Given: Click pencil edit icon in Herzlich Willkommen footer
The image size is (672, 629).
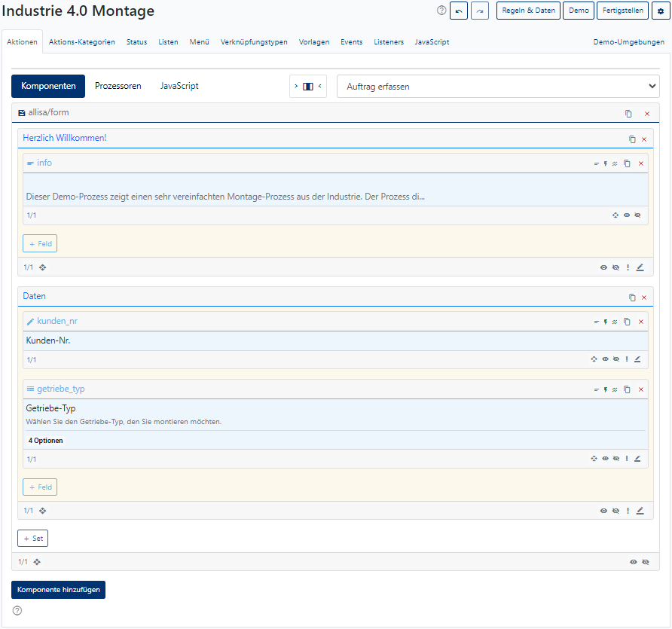Looking at the screenshot, I should (640, 267).
